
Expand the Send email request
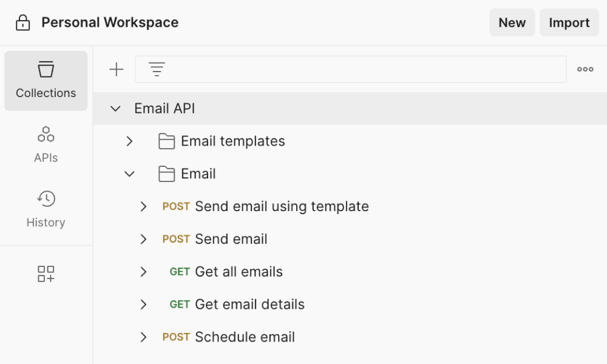click(143, 239)
